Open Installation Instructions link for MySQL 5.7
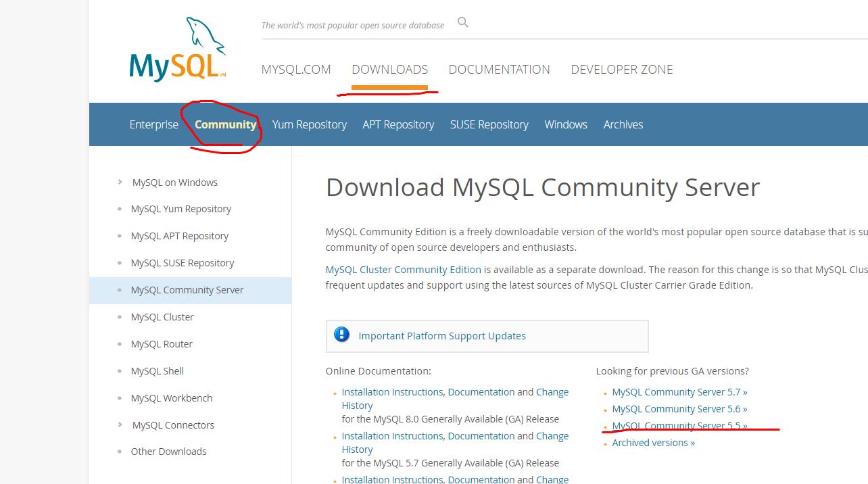This screenshot has height=484, width=868. pyautogui.click(x=393, y=436)
